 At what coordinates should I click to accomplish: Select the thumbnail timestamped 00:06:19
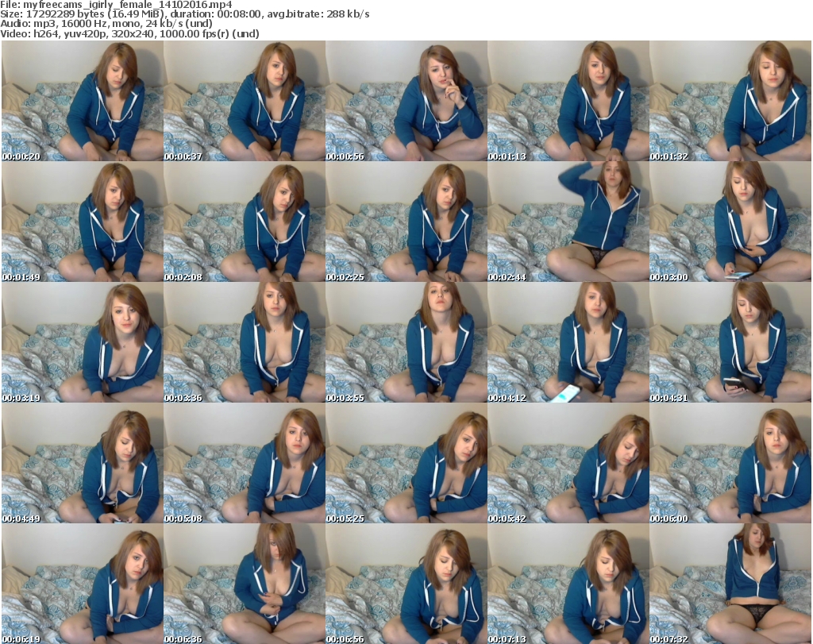click(x=83, y=584)
